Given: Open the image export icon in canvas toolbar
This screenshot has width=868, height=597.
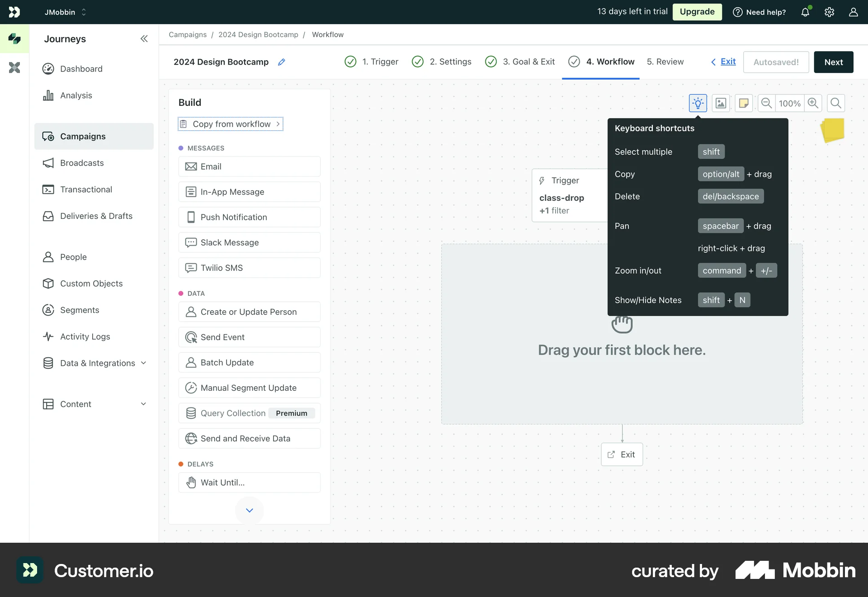Looking at the screenshot, I should click(x=721, y=103).
